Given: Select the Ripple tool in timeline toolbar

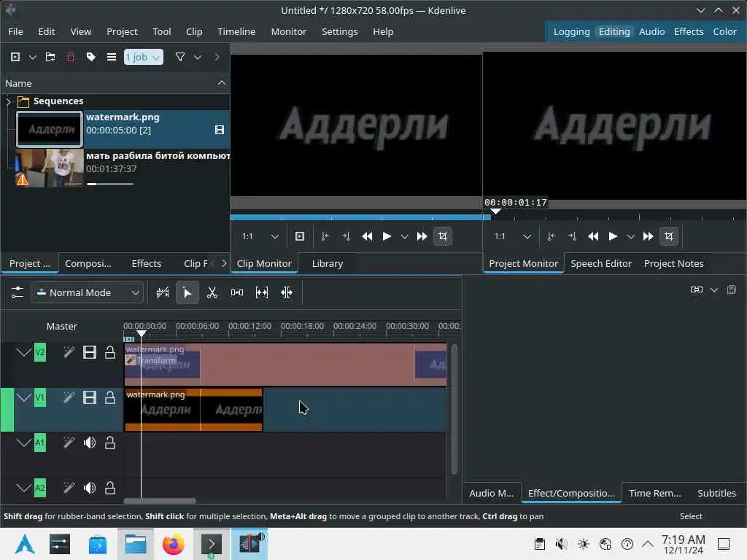Looking at the screenshot, I should click(x=286, y=292).
